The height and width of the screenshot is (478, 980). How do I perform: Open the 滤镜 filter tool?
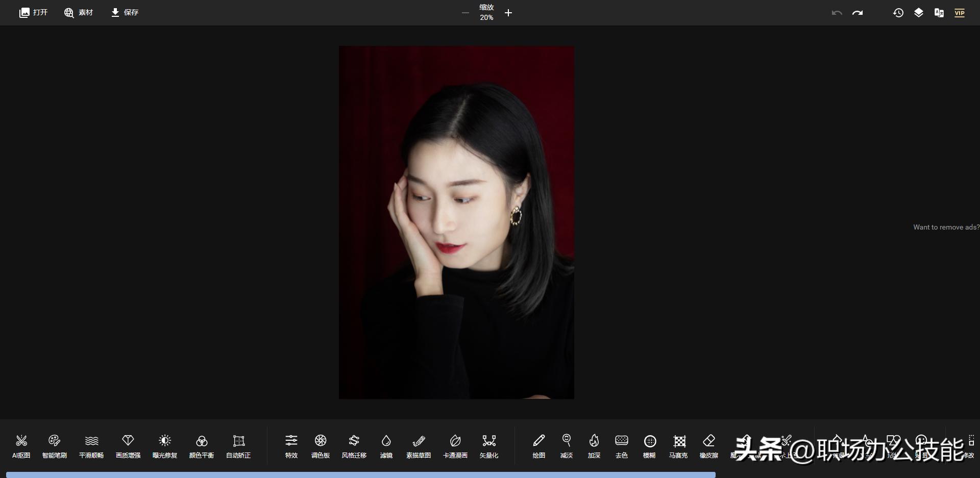pos(386,446)
